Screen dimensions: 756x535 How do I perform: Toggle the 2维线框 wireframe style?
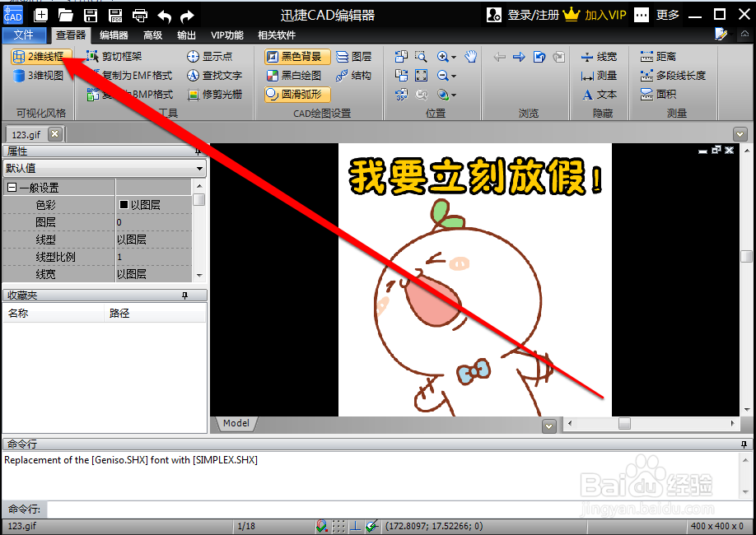41,57
